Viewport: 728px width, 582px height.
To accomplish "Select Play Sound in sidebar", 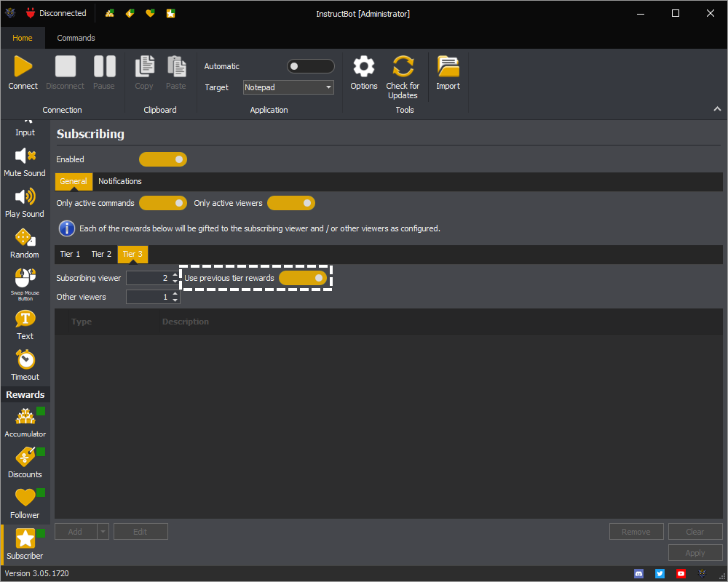I will pos(25,203).
